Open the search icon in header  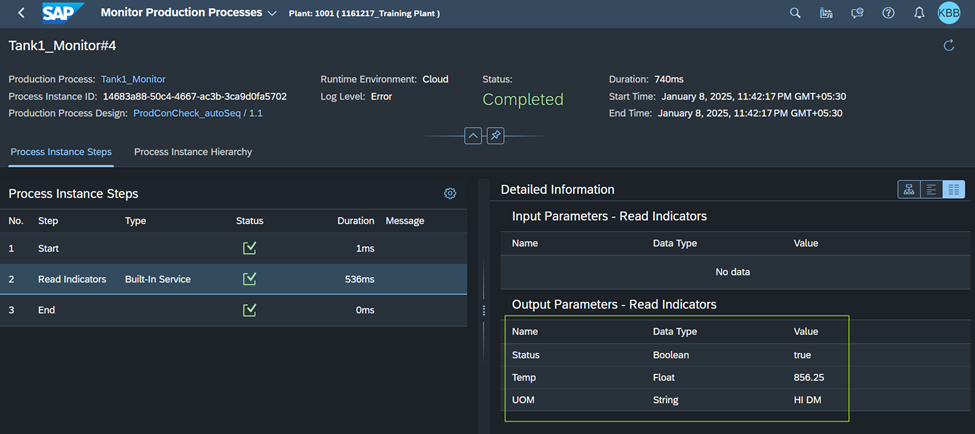(x=795, y=14)
